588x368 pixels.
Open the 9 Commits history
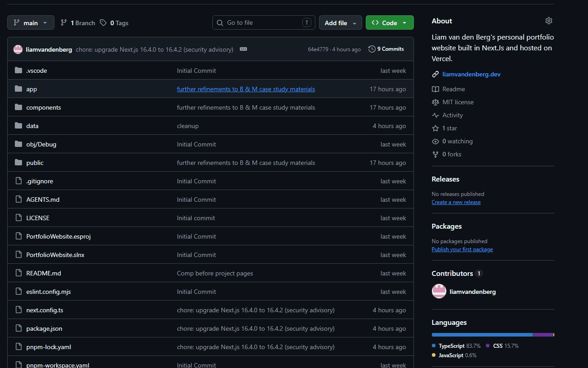click(x=386, y=49)
